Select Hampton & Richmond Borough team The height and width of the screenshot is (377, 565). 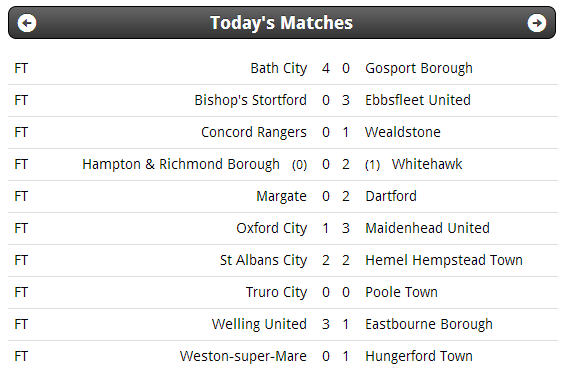[181, 164]
